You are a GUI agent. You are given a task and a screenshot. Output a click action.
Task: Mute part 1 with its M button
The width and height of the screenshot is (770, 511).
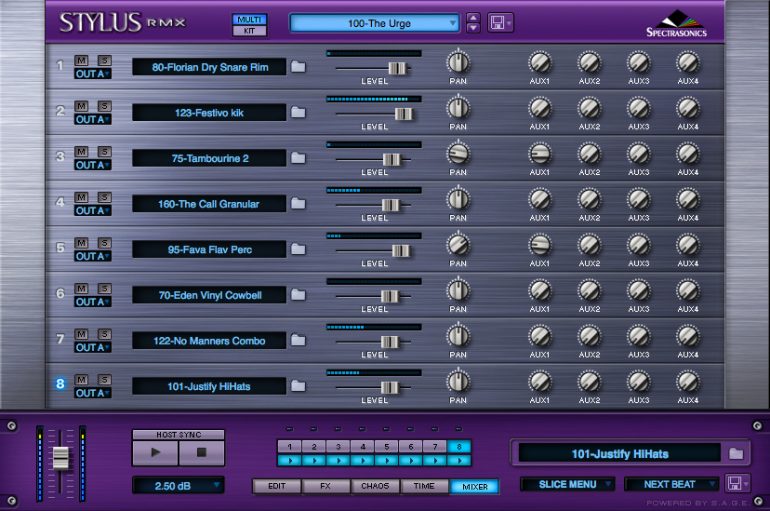click(x=81, y=60)
